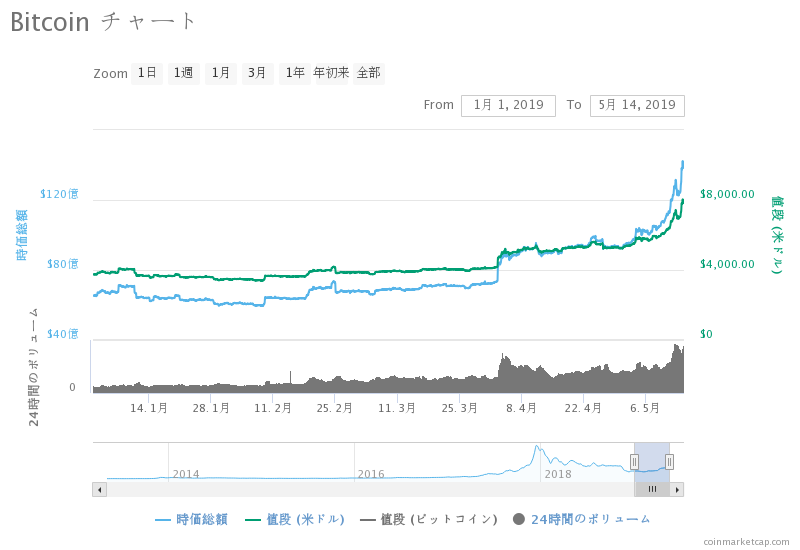Show the 全部 full history range
Viewport: 800px width, 550px height.
[x=369, y=73]
